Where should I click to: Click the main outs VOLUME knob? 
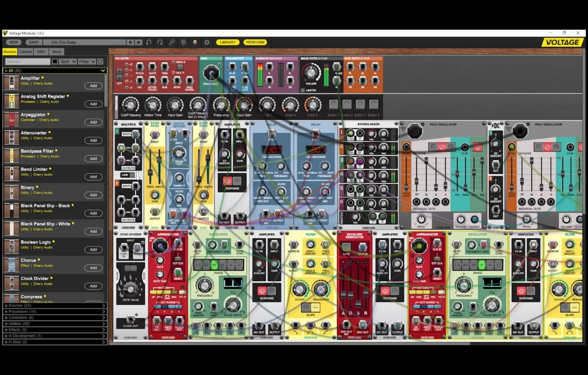[x=311, y=72]
